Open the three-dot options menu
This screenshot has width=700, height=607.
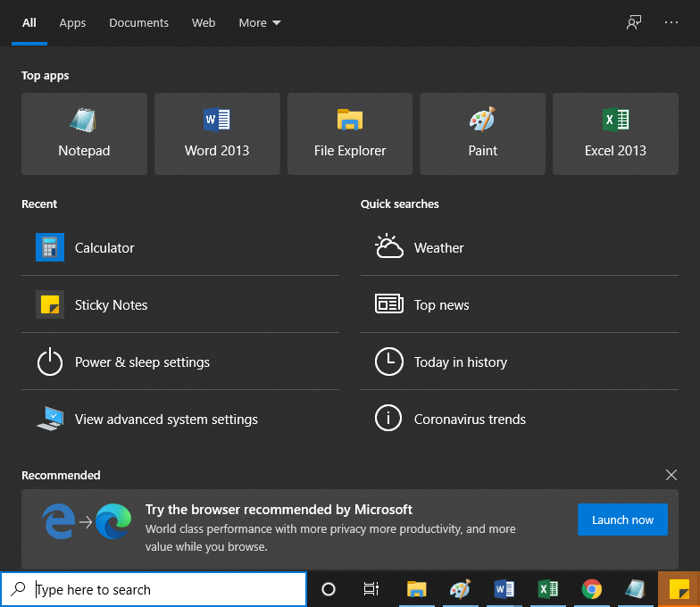671,22
